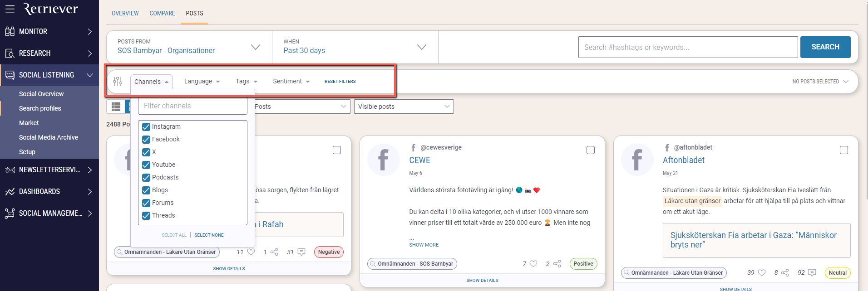Click the share icon on CEWE post

coord(557,263)
